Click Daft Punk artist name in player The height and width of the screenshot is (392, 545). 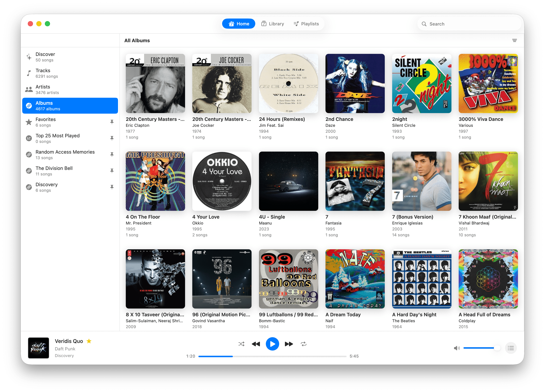coord(65,349)
